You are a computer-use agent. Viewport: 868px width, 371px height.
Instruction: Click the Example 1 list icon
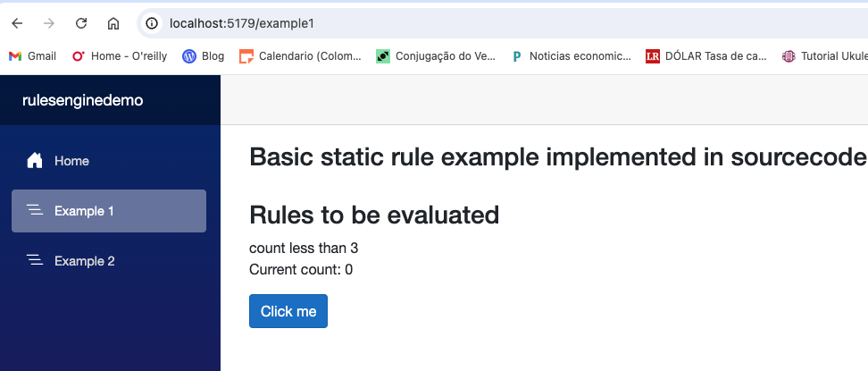tap(35, 211)
